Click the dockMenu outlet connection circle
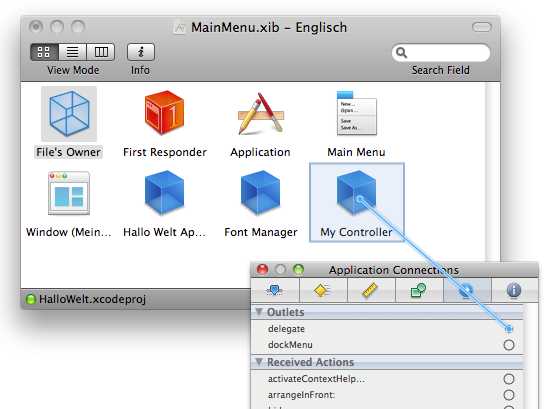The height and width of the screenshot is (409, 560). 509,345
